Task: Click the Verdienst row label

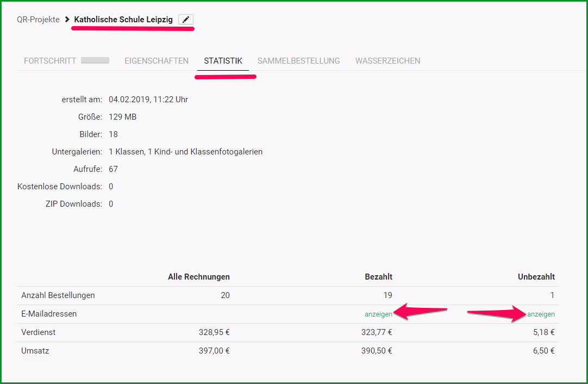Action: click(x=38, y=332)
